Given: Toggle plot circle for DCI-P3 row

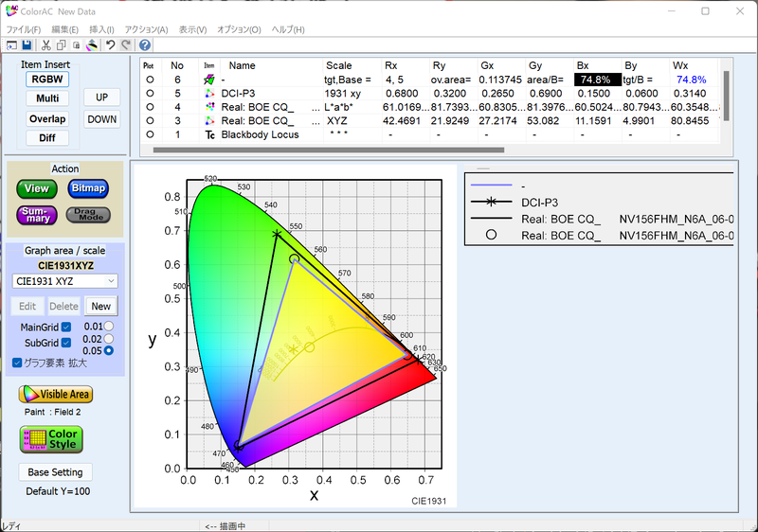Looking at the screenshot, I should click(150, 94).
